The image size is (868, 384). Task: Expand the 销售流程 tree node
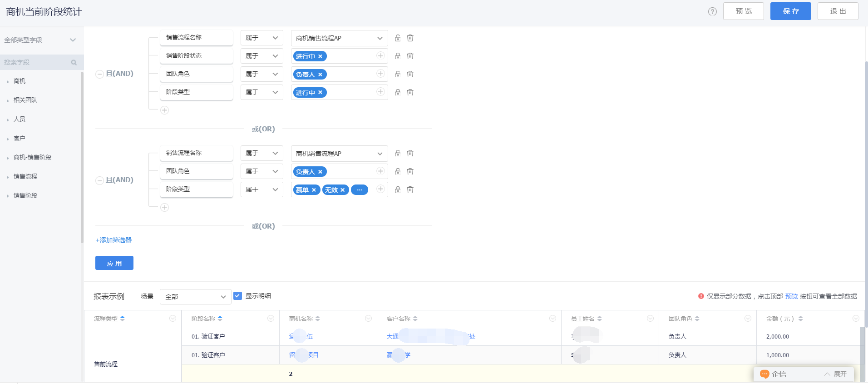point(8,177)
